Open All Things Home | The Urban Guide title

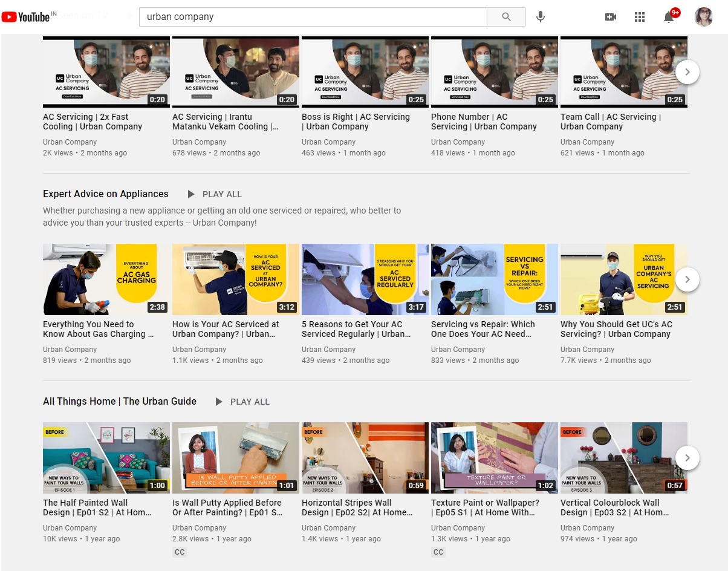[120, 402]
